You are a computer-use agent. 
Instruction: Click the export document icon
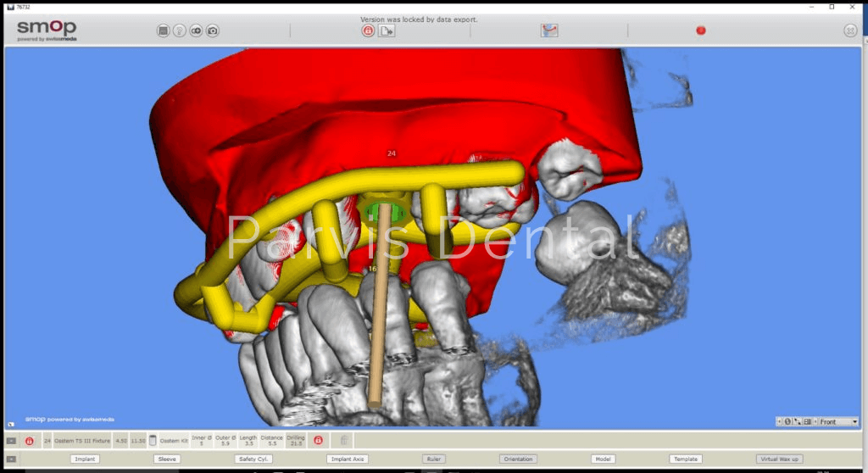point(387,31)
